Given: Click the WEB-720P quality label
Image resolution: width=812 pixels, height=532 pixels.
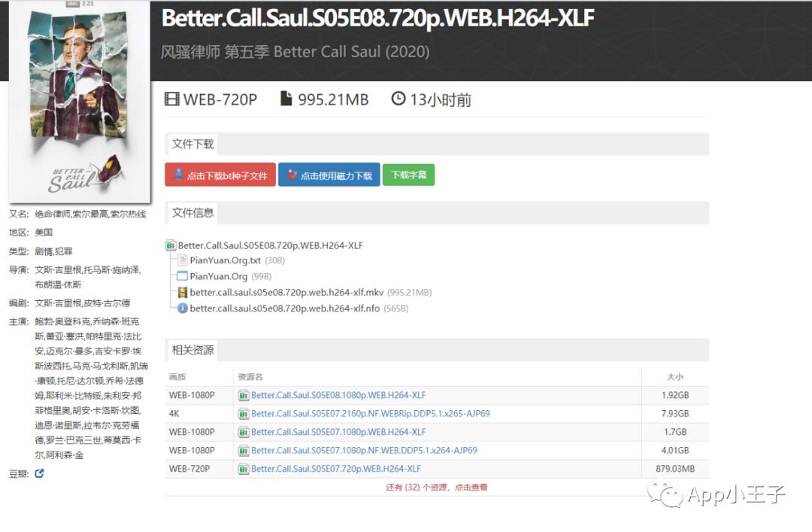Looking at the screenshot, I should [220, 99].
